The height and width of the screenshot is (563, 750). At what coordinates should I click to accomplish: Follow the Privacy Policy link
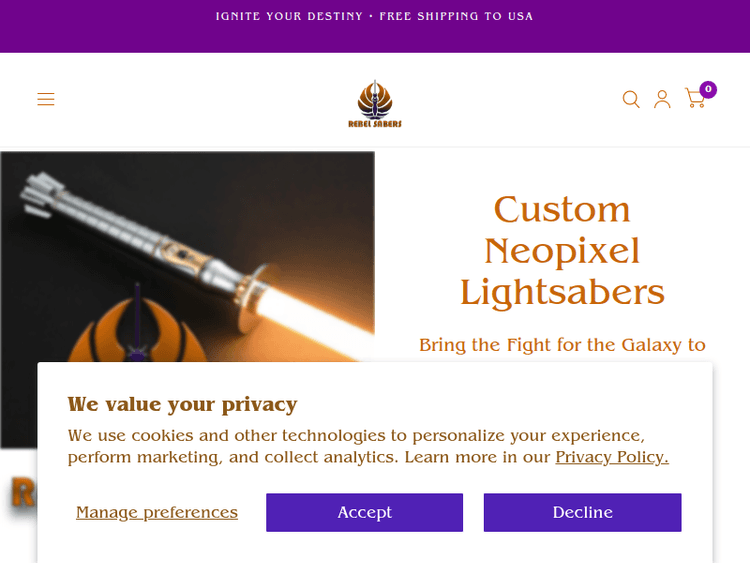[x=611, y=457]
